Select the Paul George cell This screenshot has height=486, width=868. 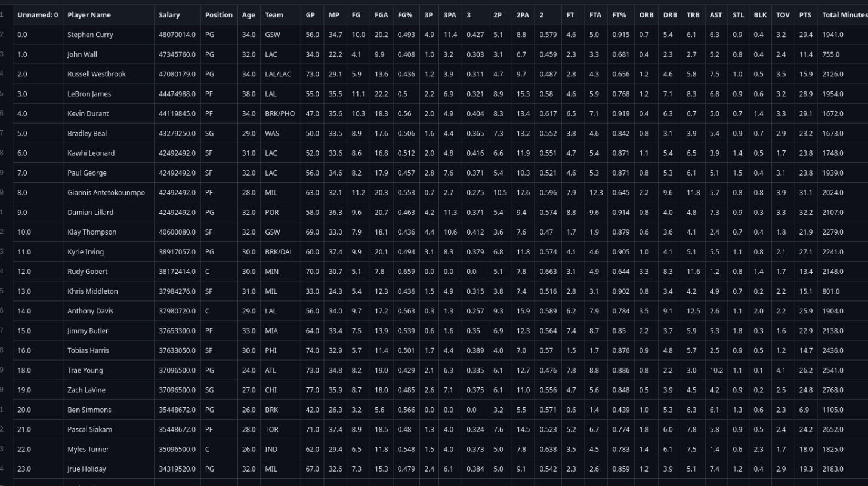tap(108, 173)
